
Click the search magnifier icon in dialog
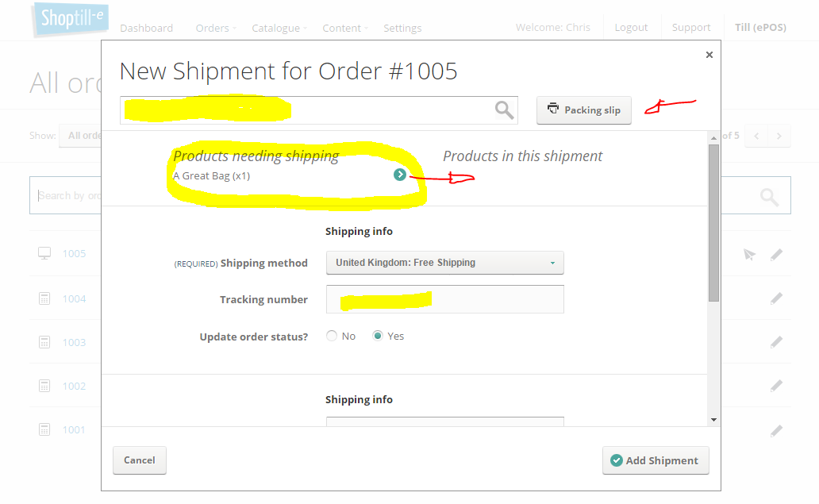[x=504, y=110]
